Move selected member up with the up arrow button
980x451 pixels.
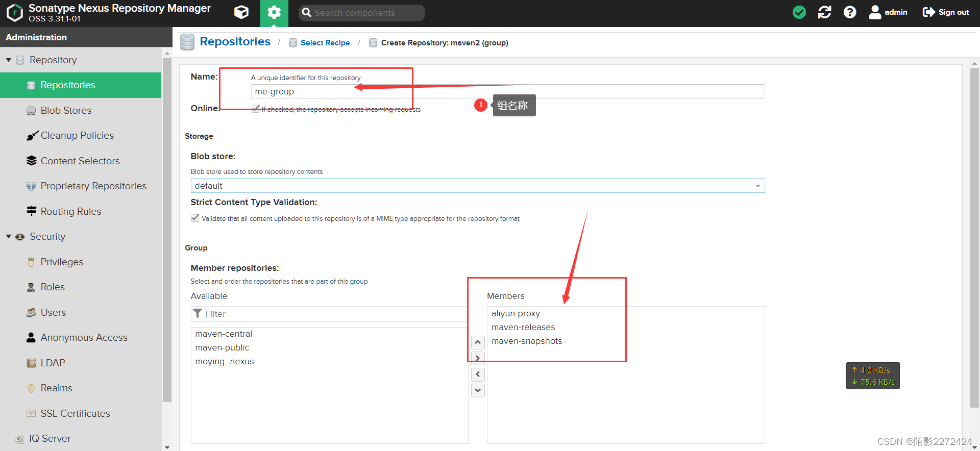[478, 342]
